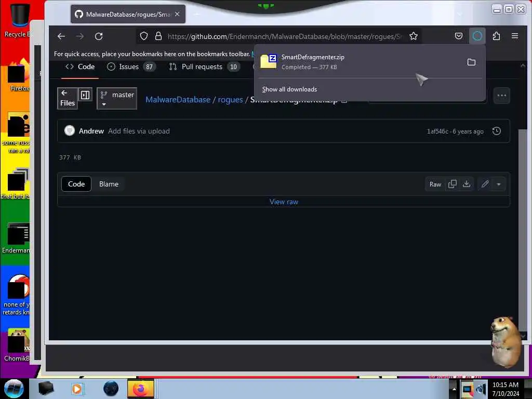The image size is (532, 399).
Task: Open the Issues tab with 87 items
Action: 131,67
